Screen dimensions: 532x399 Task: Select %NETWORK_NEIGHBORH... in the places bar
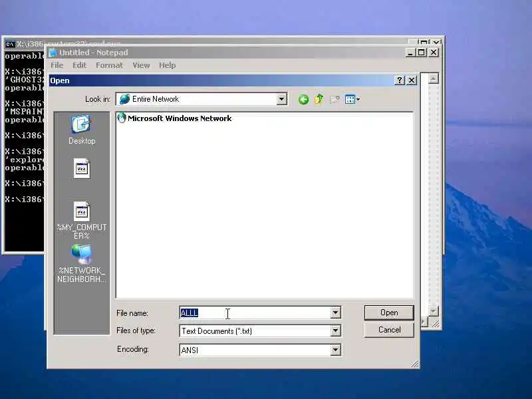pos(81,263)
